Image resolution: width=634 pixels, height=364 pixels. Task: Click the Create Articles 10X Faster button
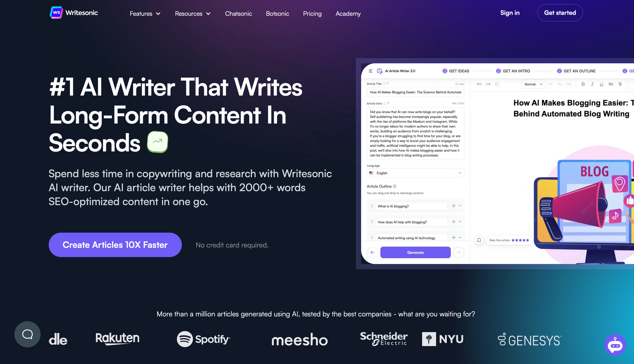coord(114,245)
